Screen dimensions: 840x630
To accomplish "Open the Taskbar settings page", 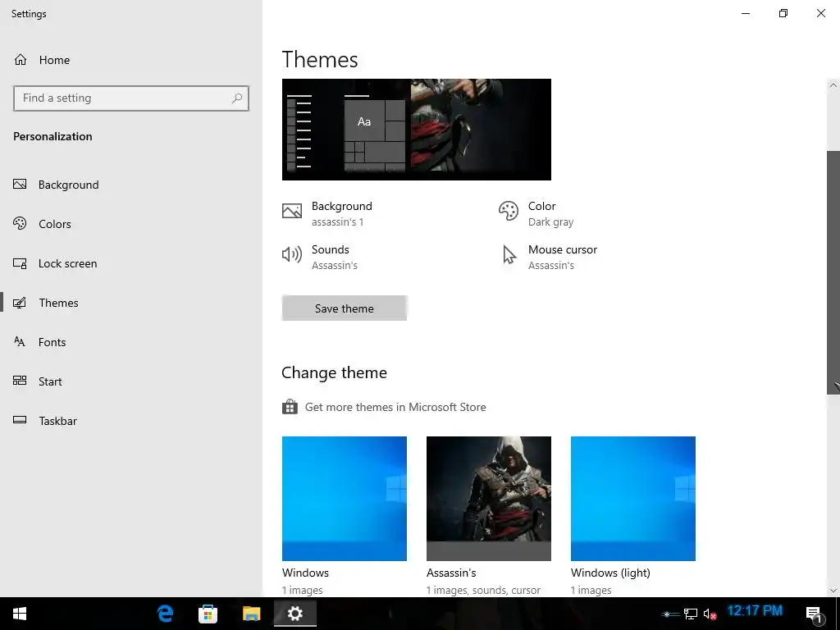I will [58, 421].
